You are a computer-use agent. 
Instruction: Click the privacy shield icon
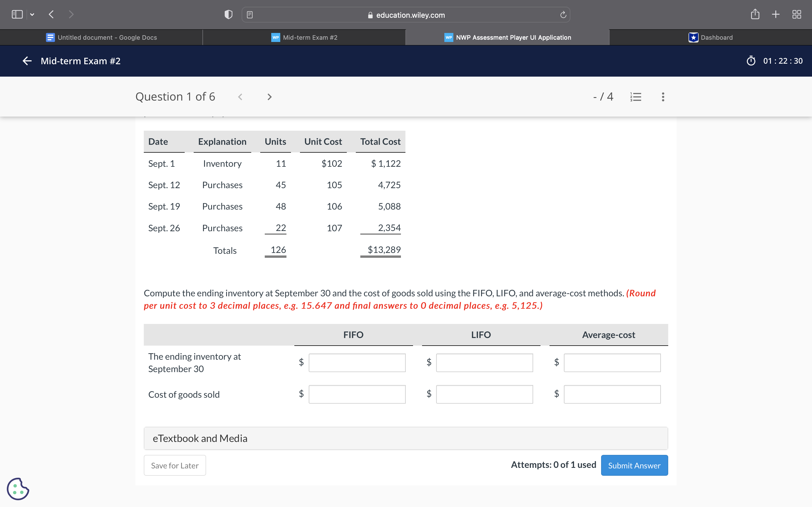coord(228,14)
